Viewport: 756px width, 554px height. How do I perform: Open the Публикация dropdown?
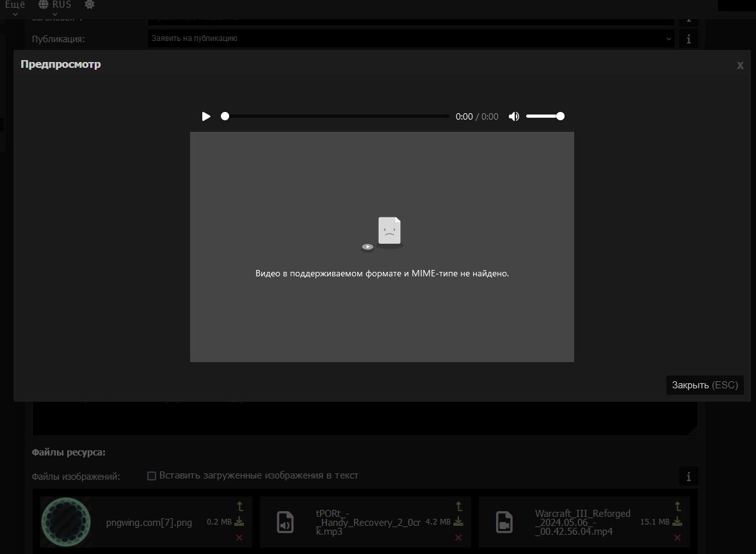411,38
